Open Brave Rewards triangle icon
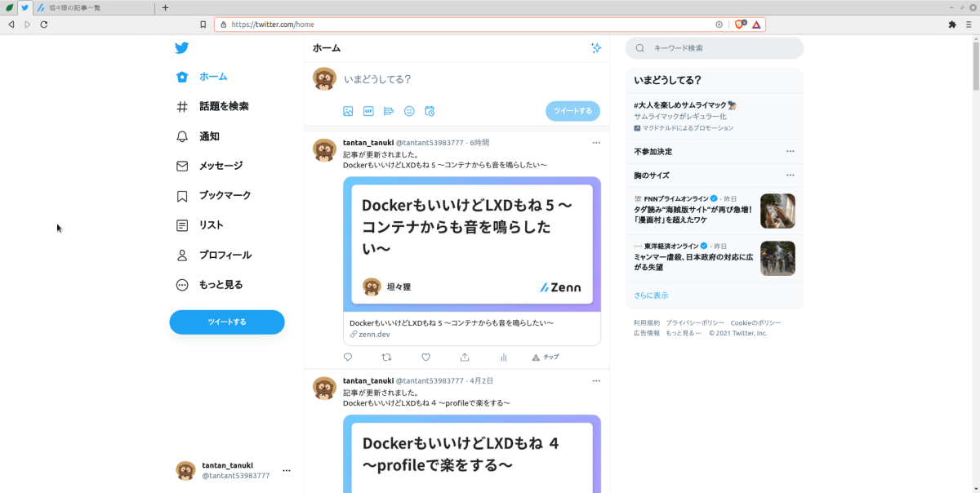Image resolution: width=980 pixels, height=493 pixels. pyautogui.click(x=757, y=24)
